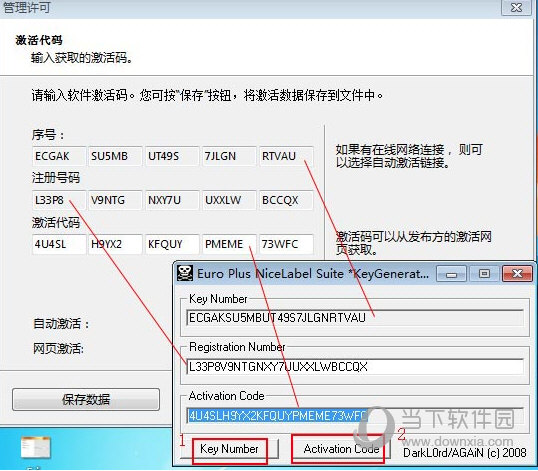Screen dimensions: 538x471
Task: Click the DarkL0rd/AGAiN (c) 2008 credit text
Action: point(465,453)
